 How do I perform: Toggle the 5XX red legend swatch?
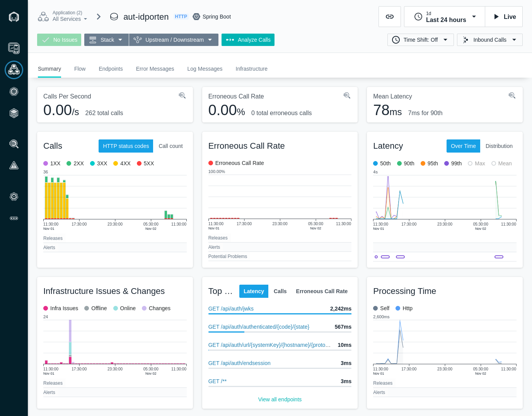(139, 163)
